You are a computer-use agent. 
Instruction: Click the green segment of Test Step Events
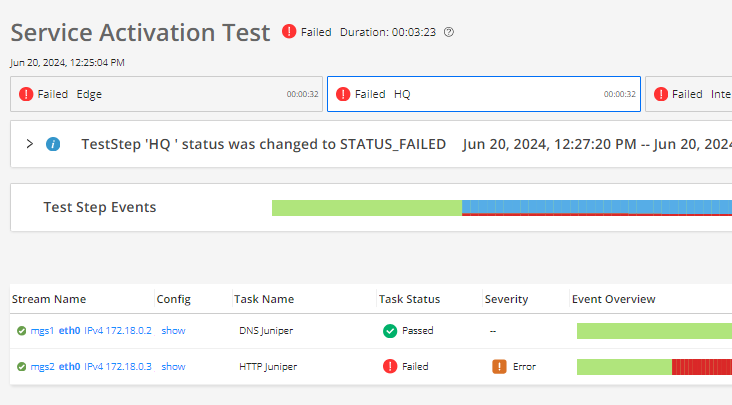tap(366, 207)
